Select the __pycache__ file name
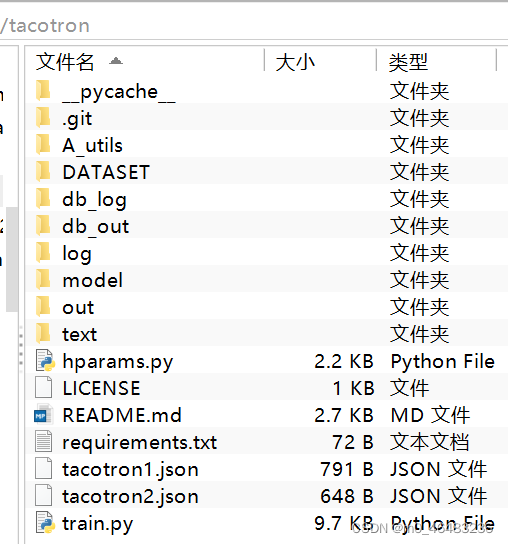The height and width of the screenshot is (544, 508). click(x=119, y=92)
